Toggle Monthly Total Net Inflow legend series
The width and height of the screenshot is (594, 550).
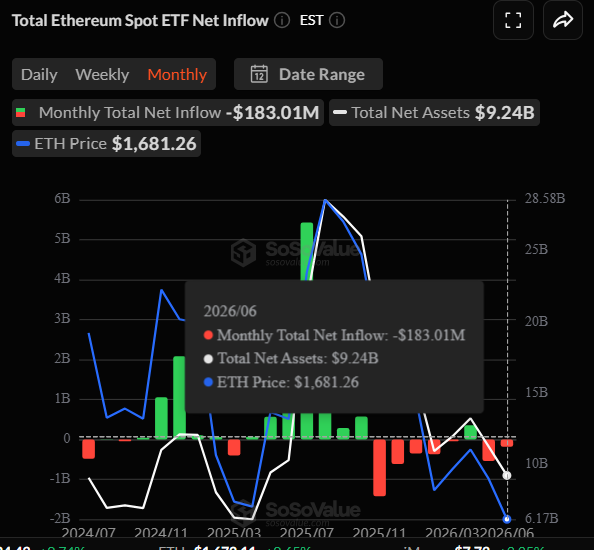coord(168,112)
